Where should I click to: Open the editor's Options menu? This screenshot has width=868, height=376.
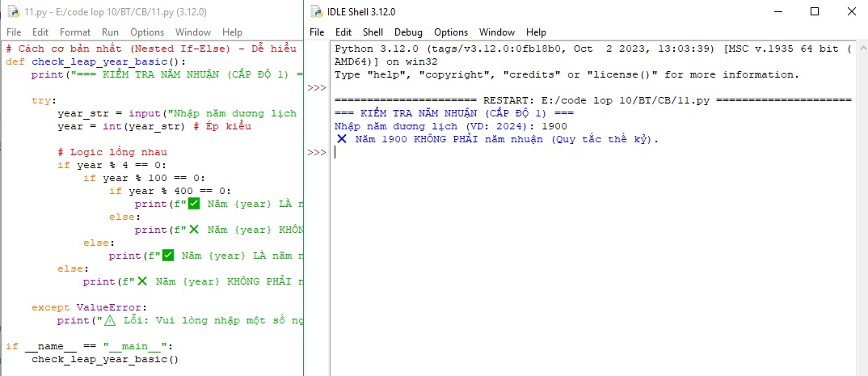tap(147, 32)
